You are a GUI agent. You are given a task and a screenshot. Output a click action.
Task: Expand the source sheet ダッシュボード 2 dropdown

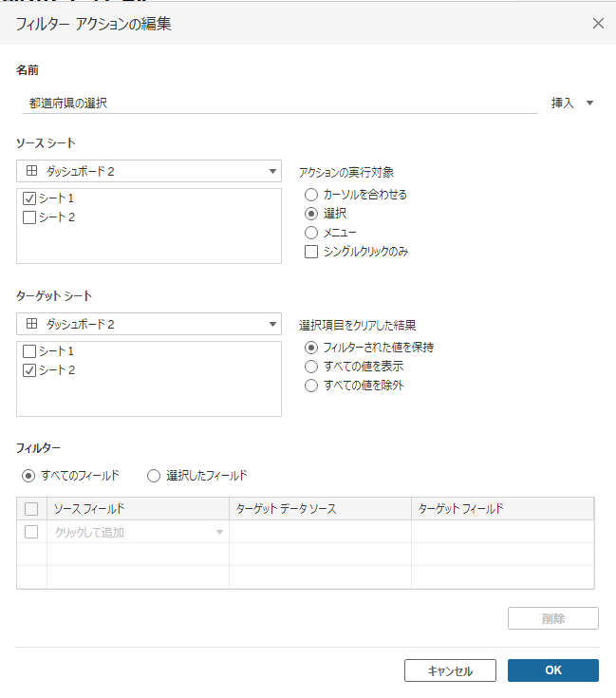(x=149, y=171)
